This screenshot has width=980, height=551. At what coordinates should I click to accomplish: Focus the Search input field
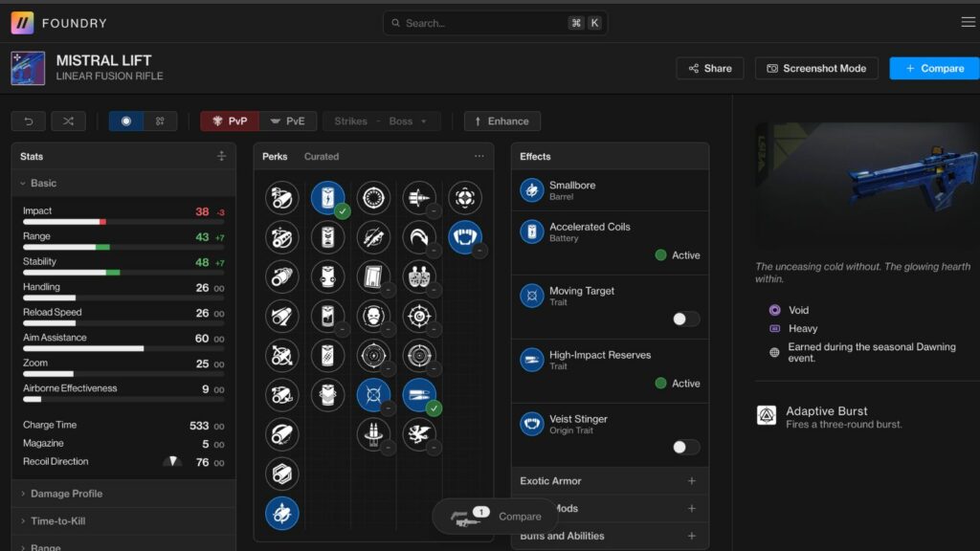(x=495, y=23)
